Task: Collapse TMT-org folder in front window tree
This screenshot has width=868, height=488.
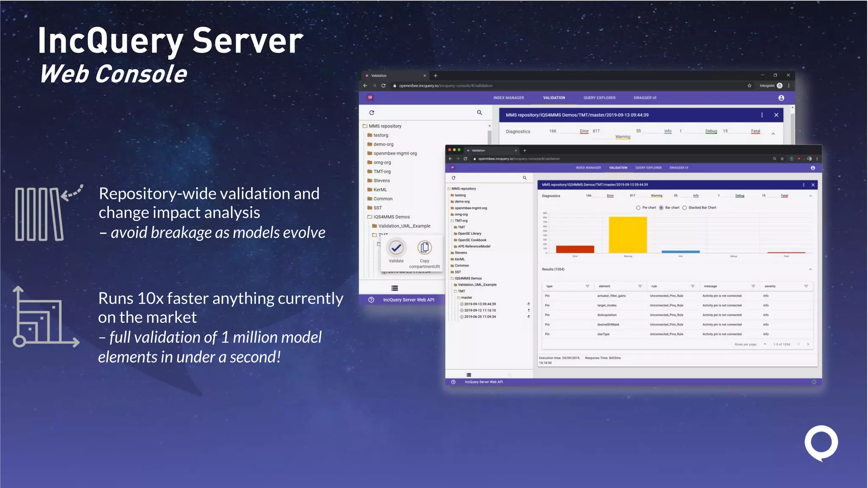Action: tap(459, 221)
